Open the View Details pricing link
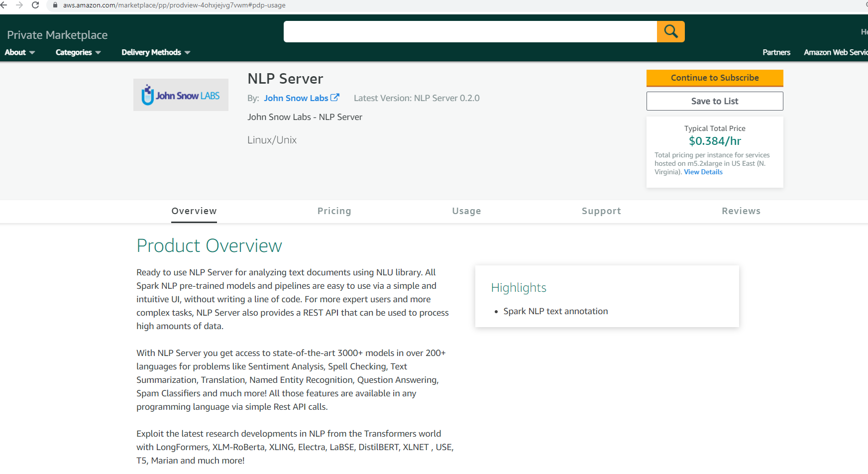 703,172
